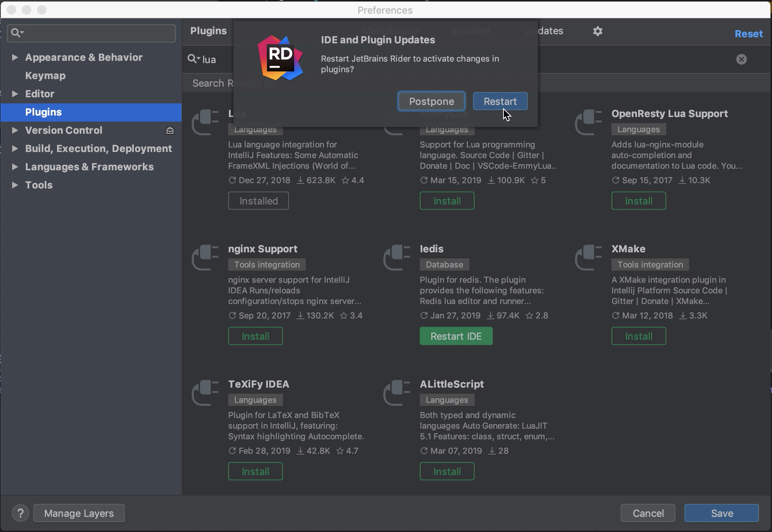Install OpenResty Lua Support plugin

[x=639, y=201]
